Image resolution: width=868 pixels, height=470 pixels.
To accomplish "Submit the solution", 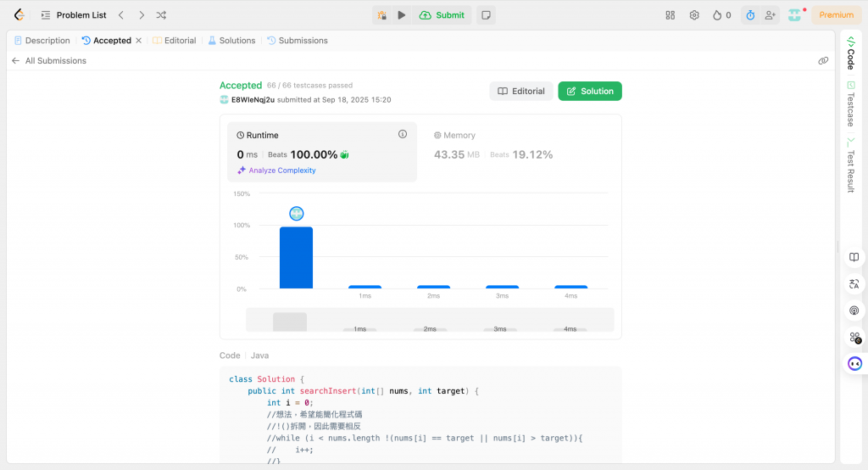I will [x=442, y=15].
